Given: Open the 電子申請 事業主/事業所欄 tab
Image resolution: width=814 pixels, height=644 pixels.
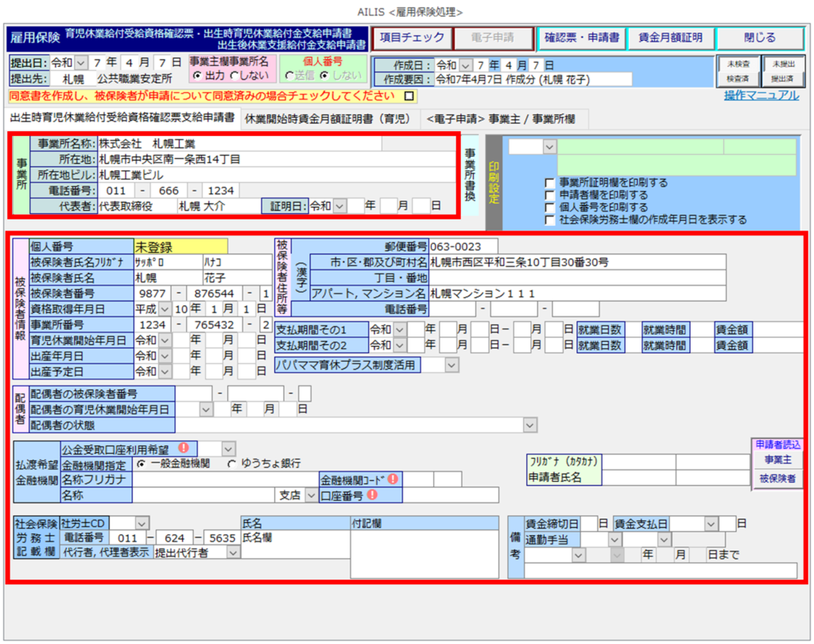Looking at the screenshot, I should [501, 118].
